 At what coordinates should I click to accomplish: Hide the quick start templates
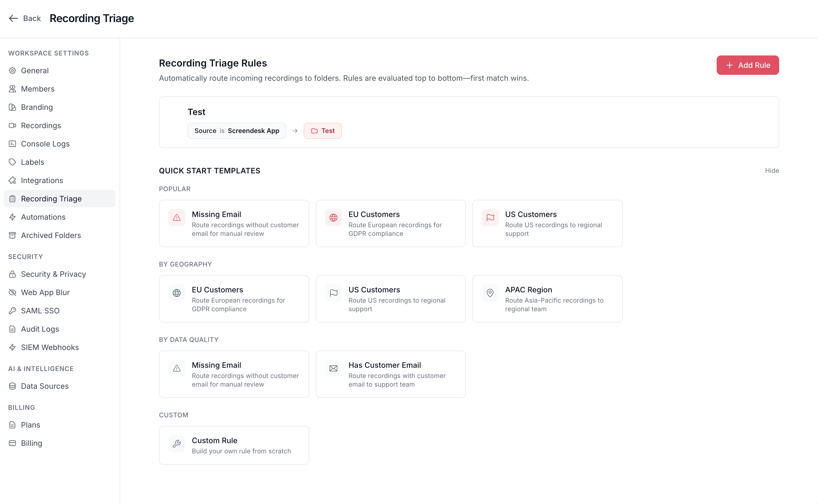772,171
